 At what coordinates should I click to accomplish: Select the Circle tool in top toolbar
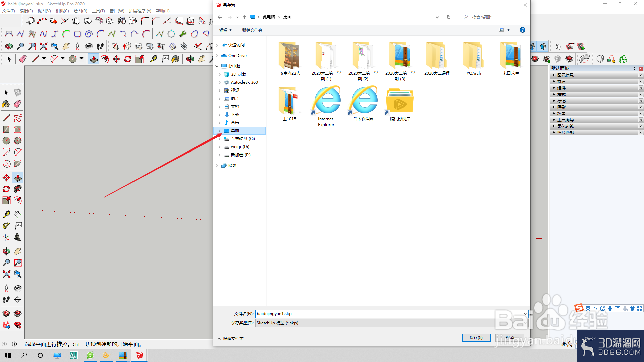[73, 59]
